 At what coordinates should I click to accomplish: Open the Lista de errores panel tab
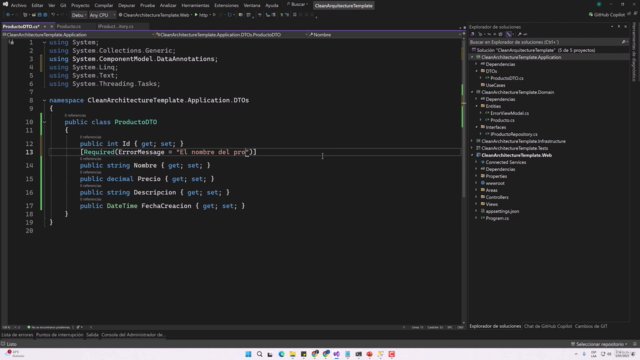pos(17,335)
